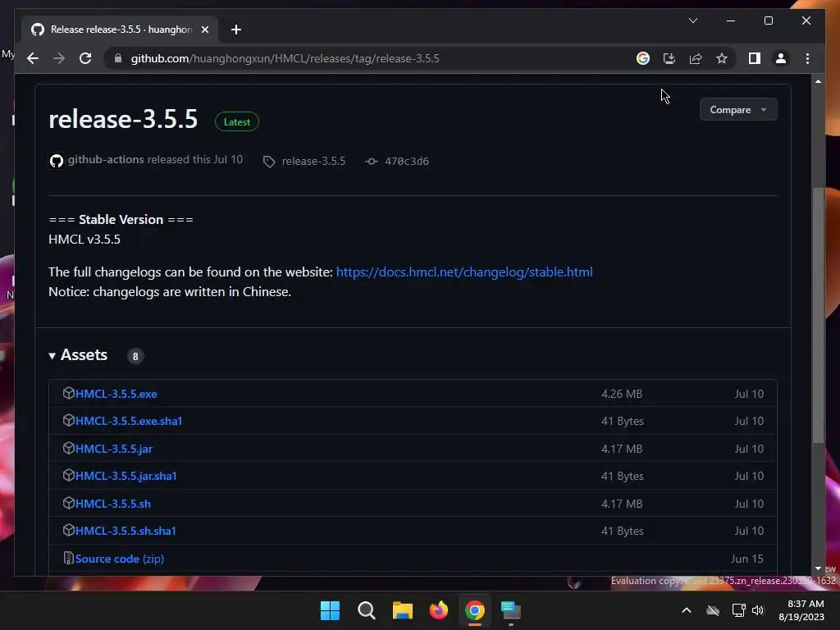Open the release-3.5.5 tag link
The width and height of the screenshot is (840, 630).
pos(313,162)
